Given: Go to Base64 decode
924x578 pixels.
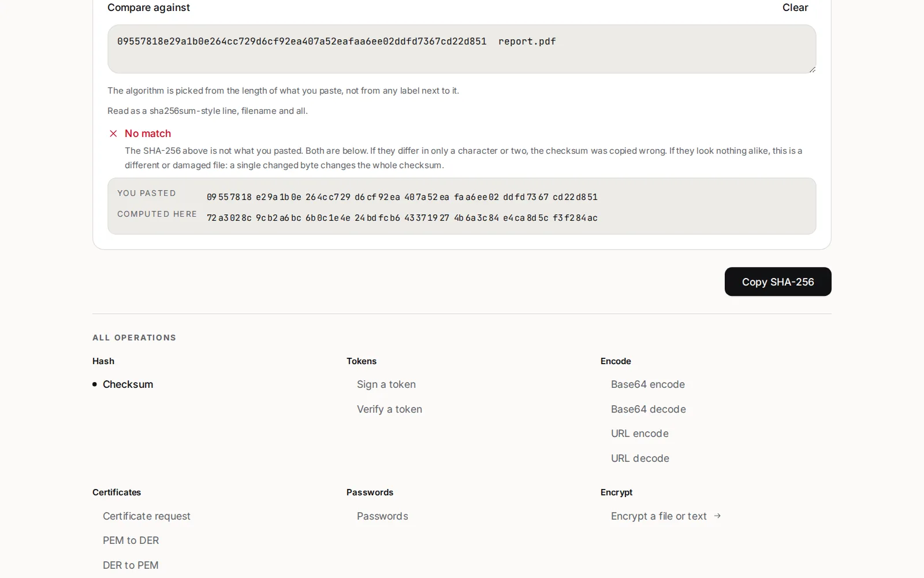Looking at the screenshot, I should [x=648, y=409].
